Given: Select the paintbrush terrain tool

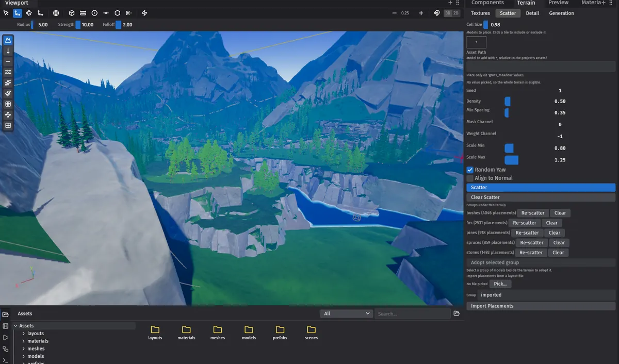Looking at the screenshot, I should (8, 93).
